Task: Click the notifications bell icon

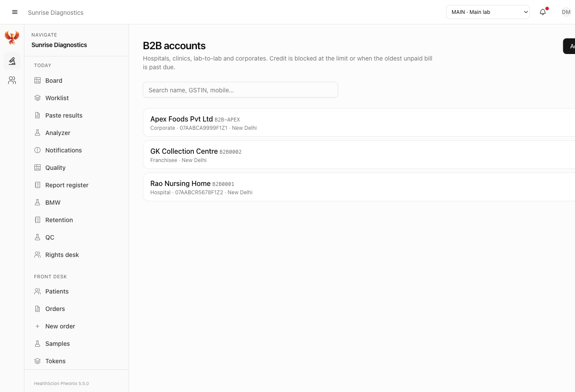Action: pos(543,12)
